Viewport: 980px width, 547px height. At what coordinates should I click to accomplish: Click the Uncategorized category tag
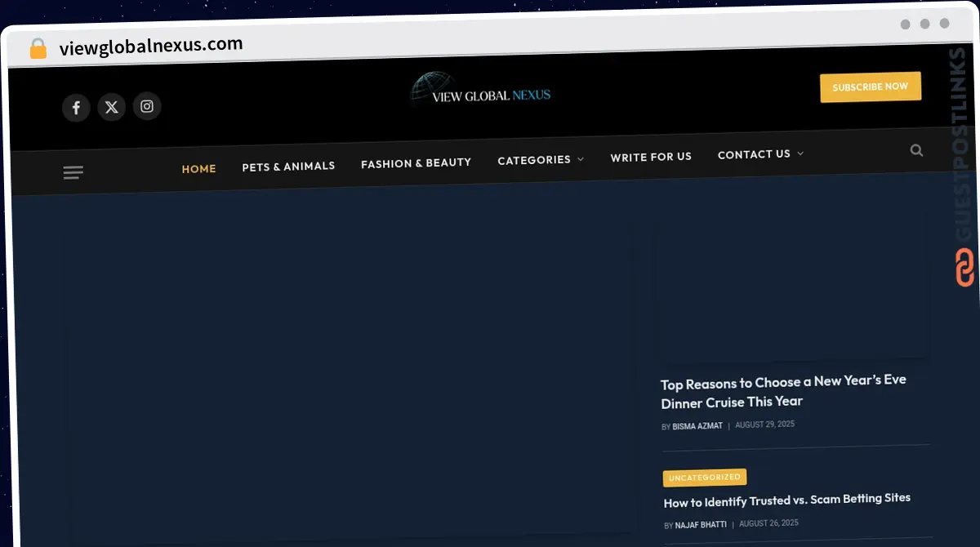(x=704, y=477)
